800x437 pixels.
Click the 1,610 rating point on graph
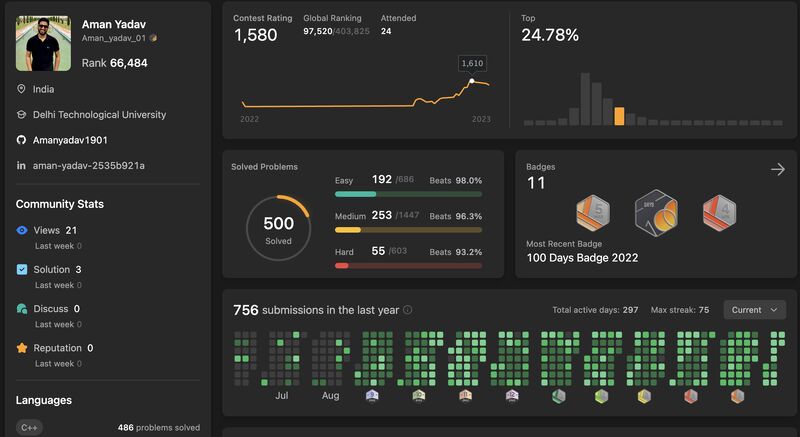(x=472, y=81)
